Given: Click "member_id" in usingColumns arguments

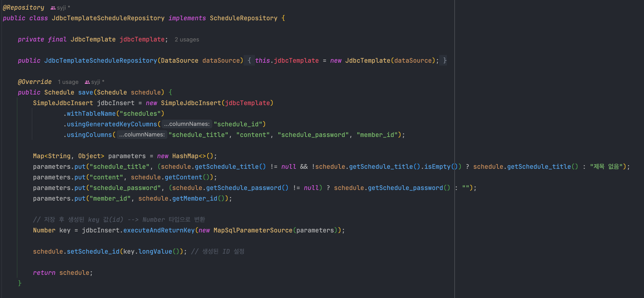Looking at the screenshot, I should coord(377,135).
